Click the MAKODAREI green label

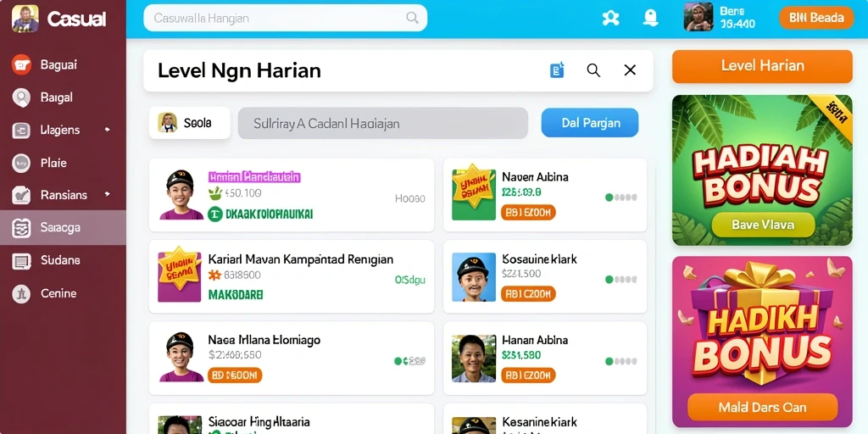point(236,295)
